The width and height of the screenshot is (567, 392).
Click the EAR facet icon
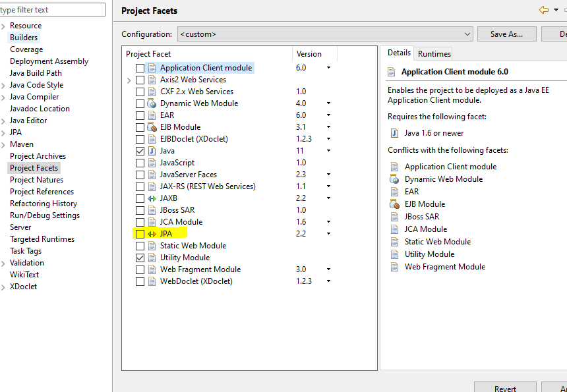coord(153,115)
